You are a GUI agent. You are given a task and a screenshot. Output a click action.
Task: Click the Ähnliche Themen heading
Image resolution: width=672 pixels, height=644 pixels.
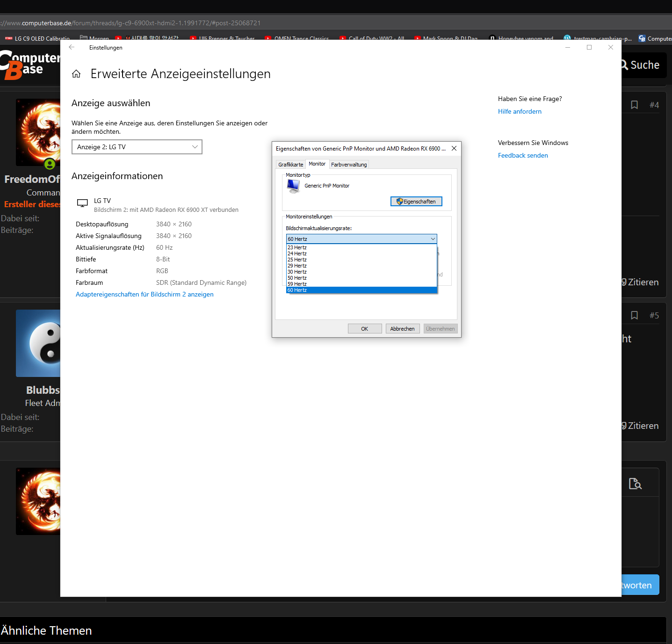46,630
